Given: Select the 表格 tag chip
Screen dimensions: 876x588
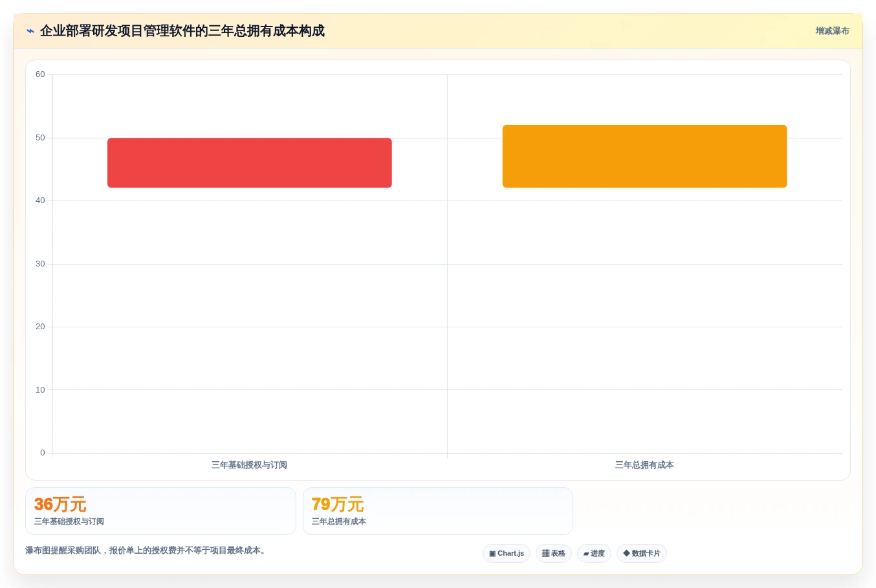Looking at the screenshot, I should coord(553,554).
